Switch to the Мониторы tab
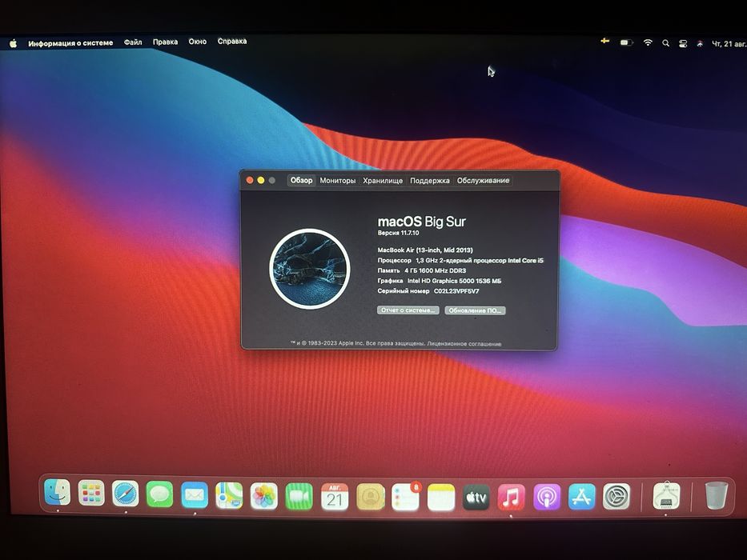The image size is (747, 560). point(338,181)
